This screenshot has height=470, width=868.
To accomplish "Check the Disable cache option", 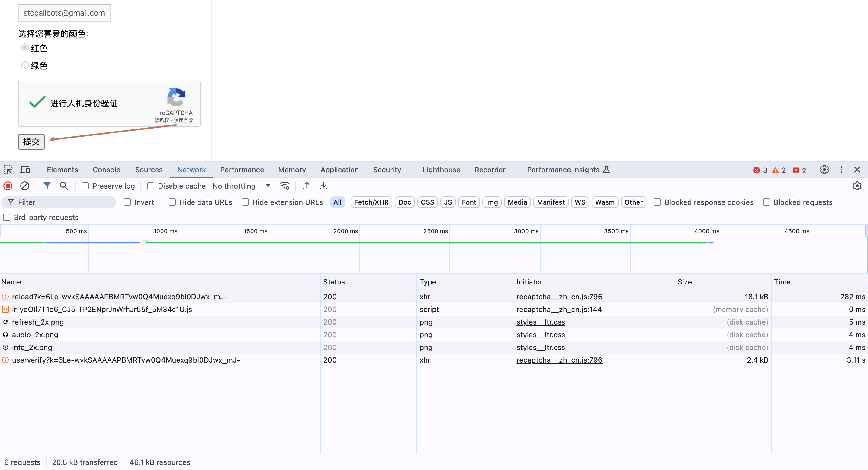I will (x=151, y=186).
